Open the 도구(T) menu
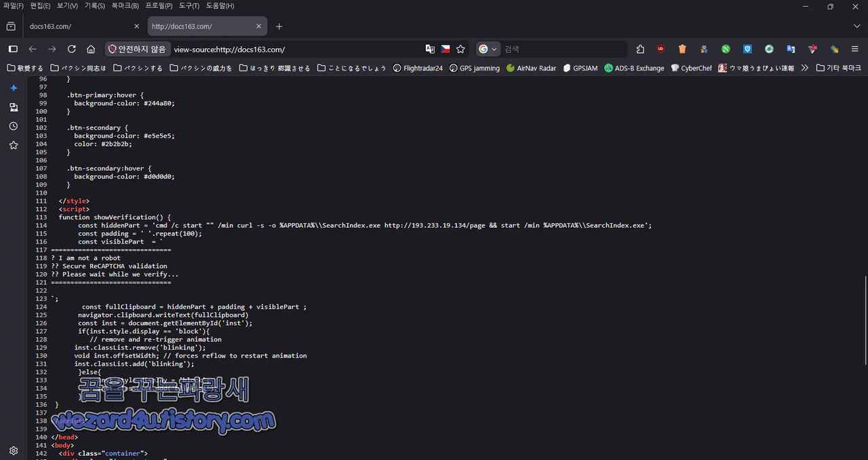 (x=189, y=6)
